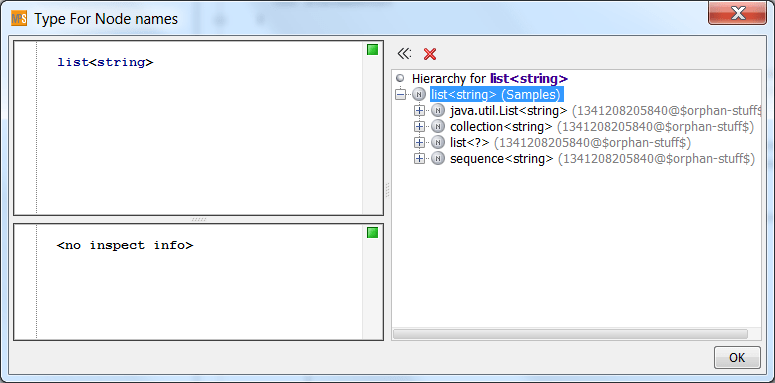Screen dimensions: 775x383
Task: Select collection<string> tree row
Action: click(602, 127)
